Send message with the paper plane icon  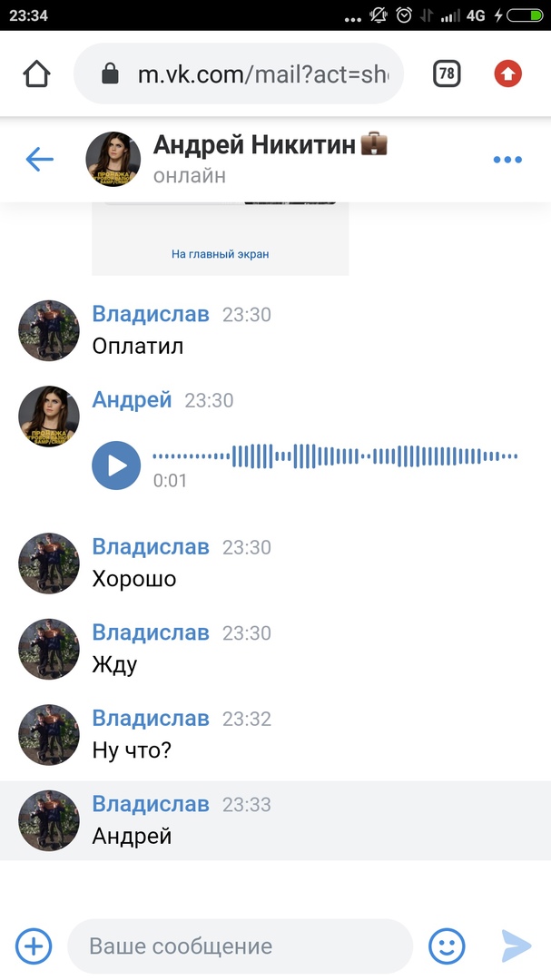(517, 946)
